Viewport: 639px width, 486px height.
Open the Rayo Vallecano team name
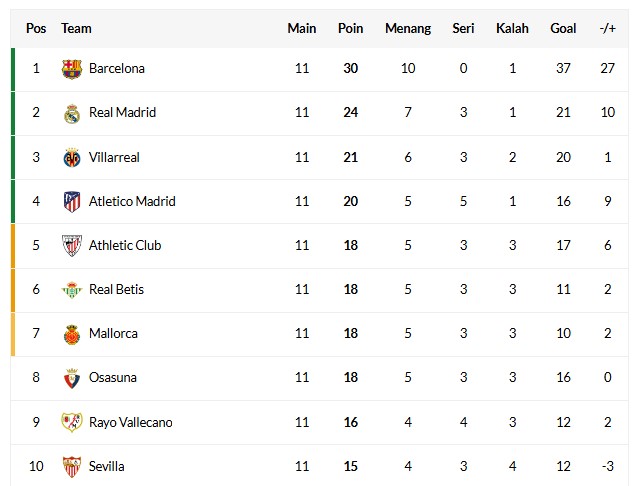(x=131, y=422)
